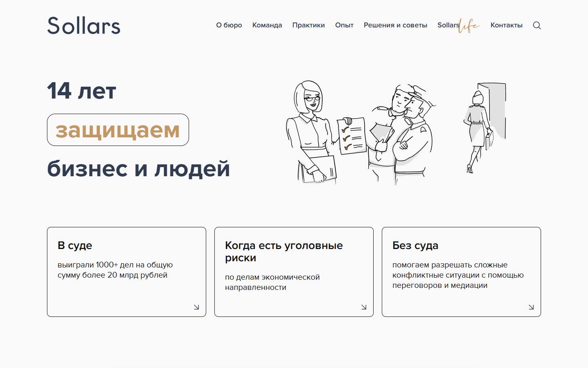The image size is (588, 368).
Task: Click the heading «14 лет»
Action: click(82, 91)
